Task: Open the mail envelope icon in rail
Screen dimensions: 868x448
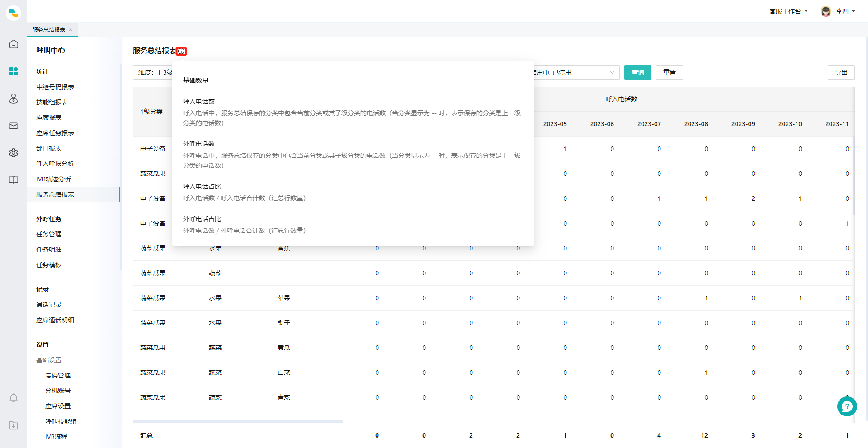Action: (14, 125)
